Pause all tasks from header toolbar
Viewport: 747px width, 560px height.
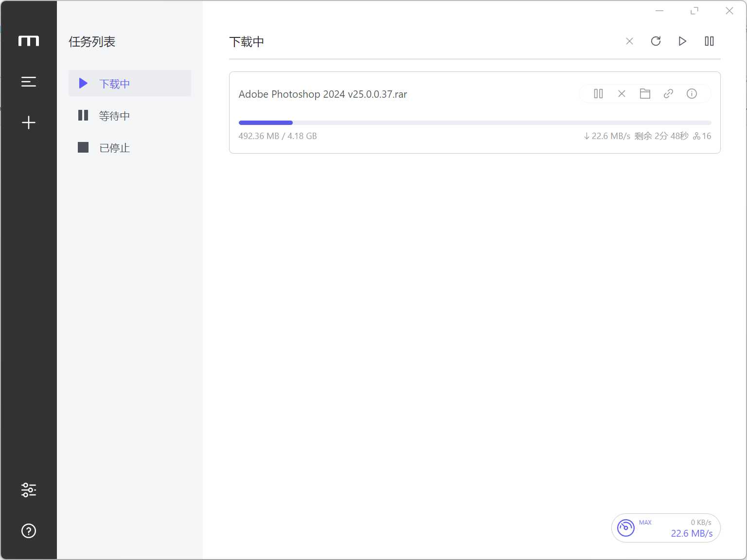tap(709, 41)
